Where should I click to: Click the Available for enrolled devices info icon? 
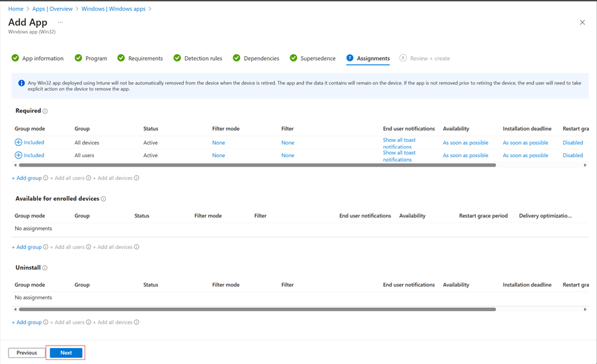[103, 199]
